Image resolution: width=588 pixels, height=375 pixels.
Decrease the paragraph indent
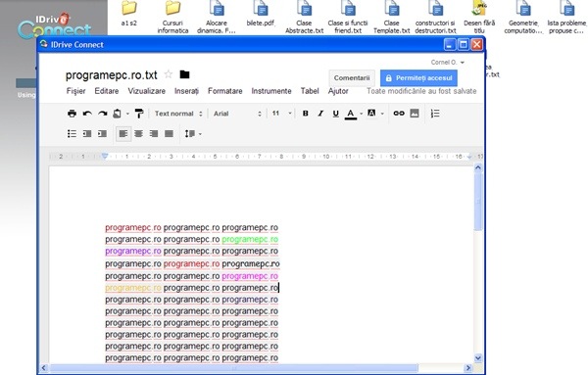point(87,134)
